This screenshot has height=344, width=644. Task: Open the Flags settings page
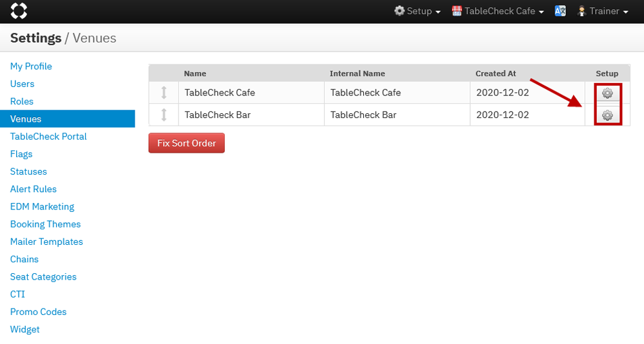pyautogui.click(x=21, y=154)
